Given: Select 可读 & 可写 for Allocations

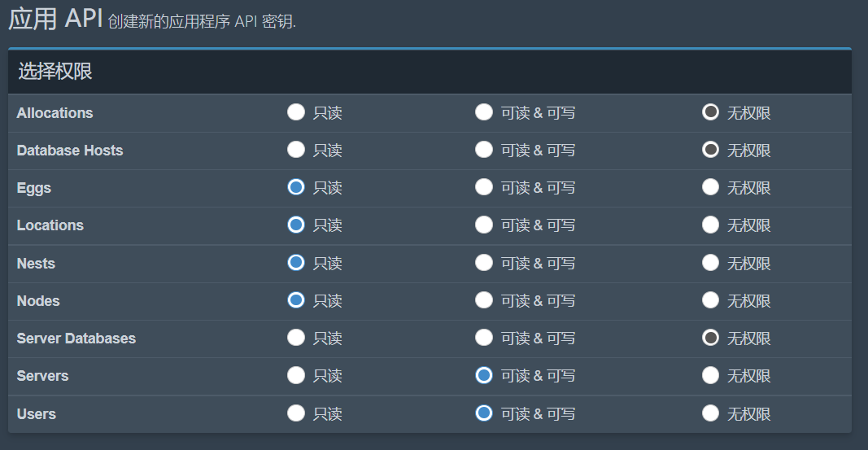Looking at the screenshot, I should pos(484,112).
